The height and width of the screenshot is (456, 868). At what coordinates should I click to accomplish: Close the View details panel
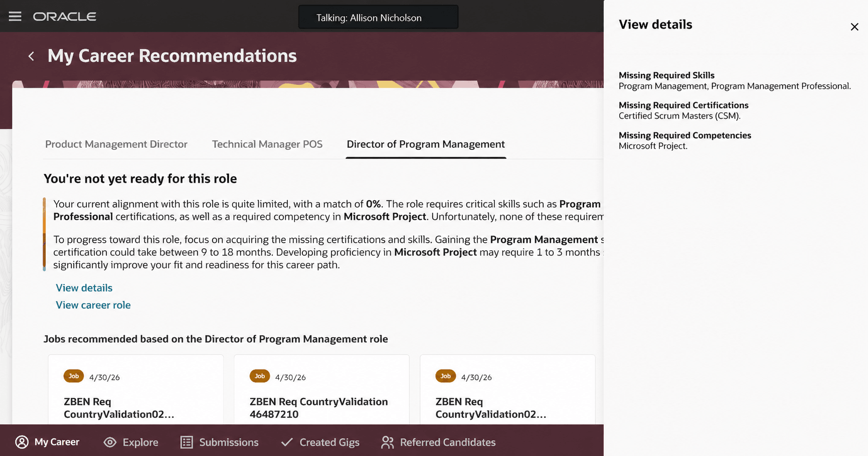[x=854, y=27]
